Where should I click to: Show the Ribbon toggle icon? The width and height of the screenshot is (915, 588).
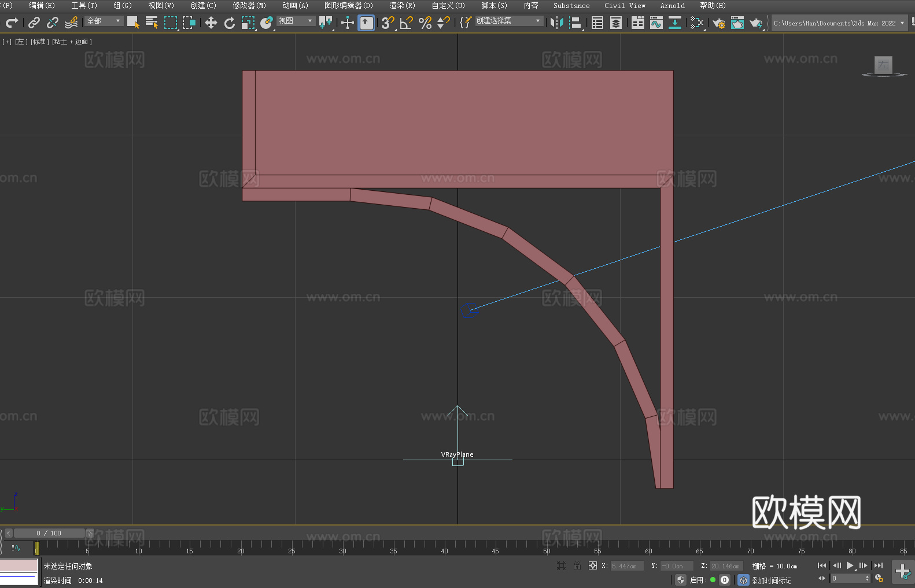click(638, 23)
